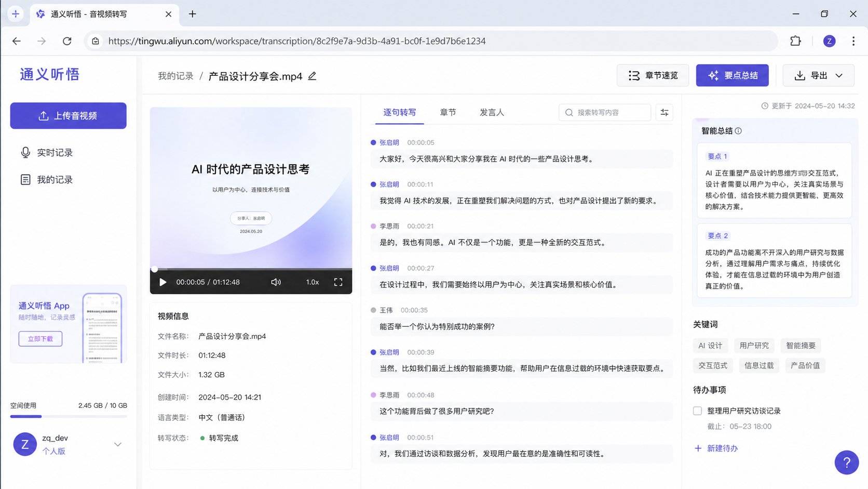Viewport: 868px width, 489px height.
Task: Click the 00:00:21 timestamp by 李思雨
Action: click(420, 226)
